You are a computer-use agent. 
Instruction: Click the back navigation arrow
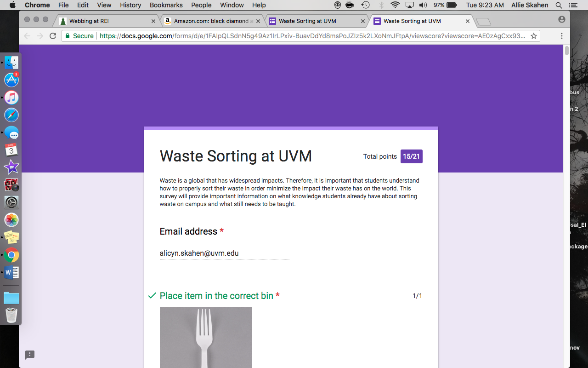pyautogui.click(x=27, y=36)
